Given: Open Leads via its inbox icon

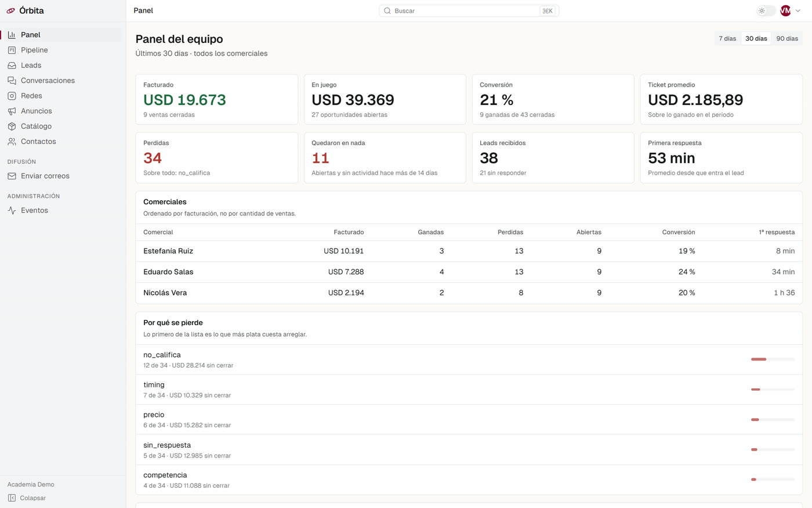Looking at the screenshot, I should 12,65.
